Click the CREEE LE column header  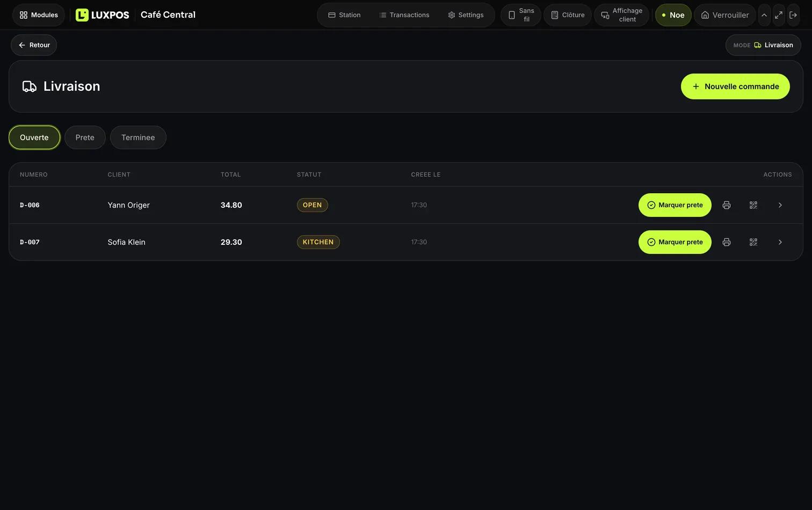coord(425,174)
